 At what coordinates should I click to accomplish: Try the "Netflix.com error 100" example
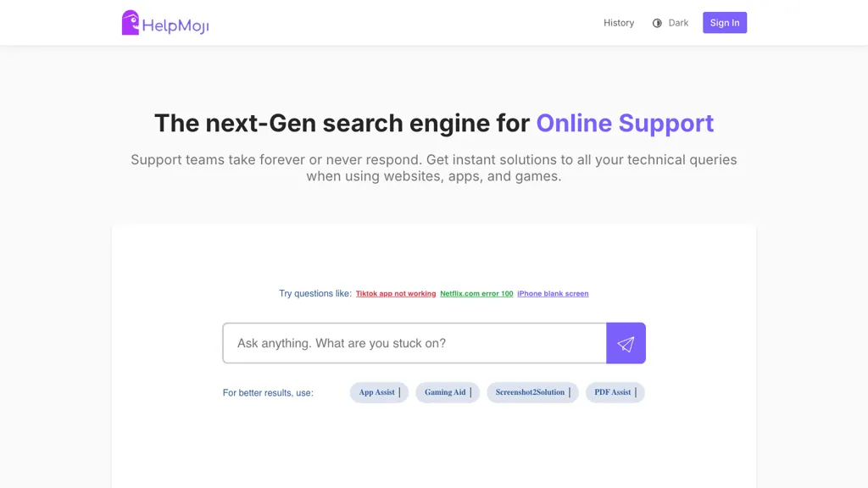click(x=476, y=294)
